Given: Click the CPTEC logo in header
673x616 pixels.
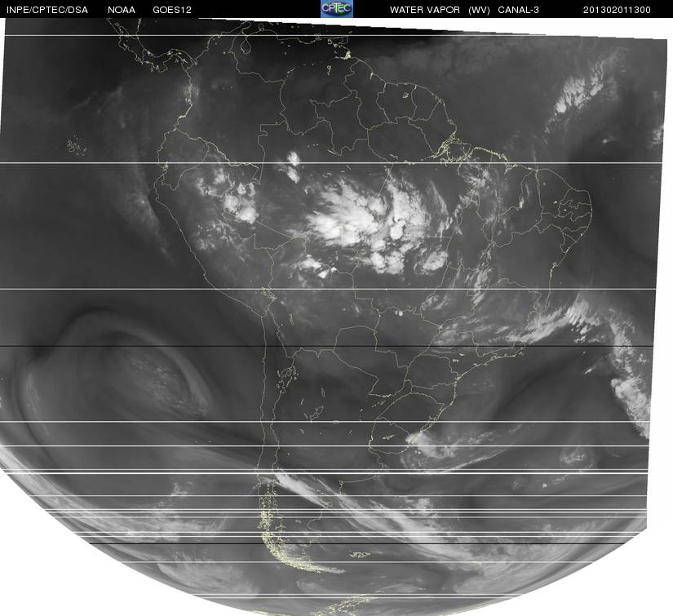Looking at the screenshot, I should tap(337, 9).
